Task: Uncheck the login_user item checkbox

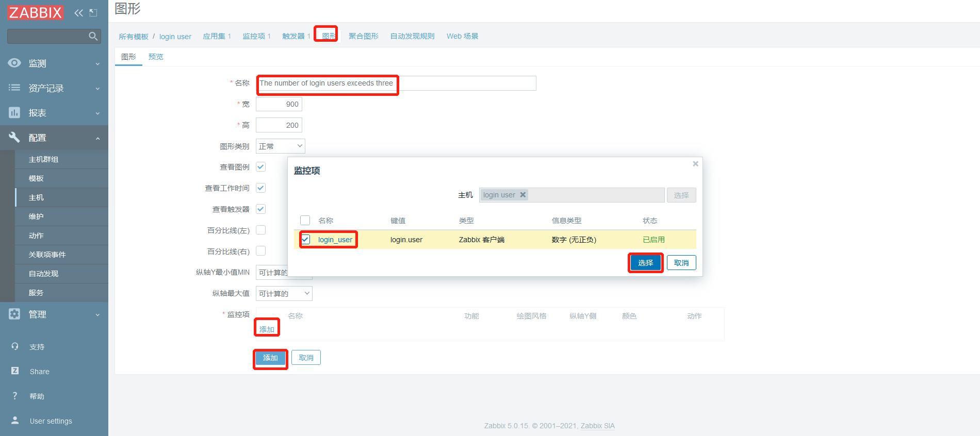Action: click(x=306, y=240)
